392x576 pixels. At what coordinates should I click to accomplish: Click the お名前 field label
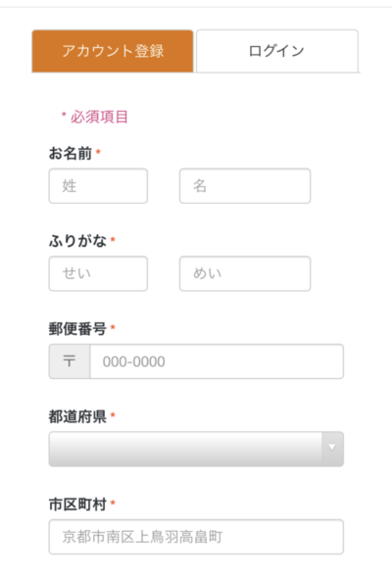[71, 153]
